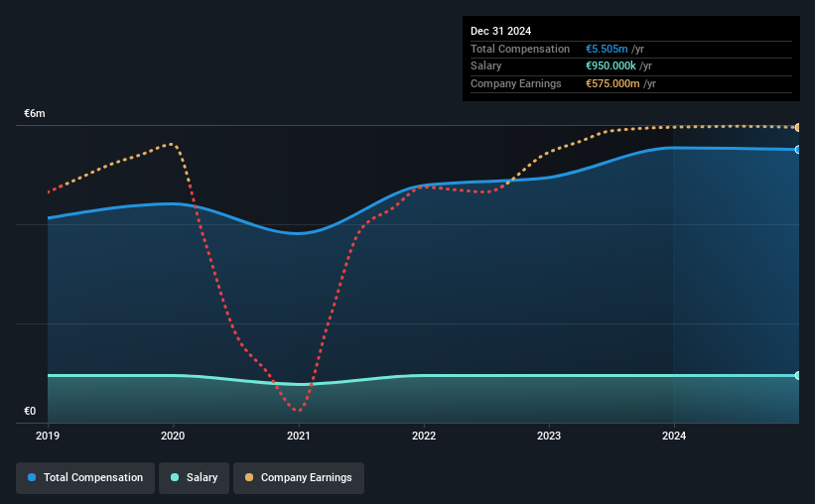
Task: Click the Total Compensation end-point marker
Action: [x=798, y=150]
